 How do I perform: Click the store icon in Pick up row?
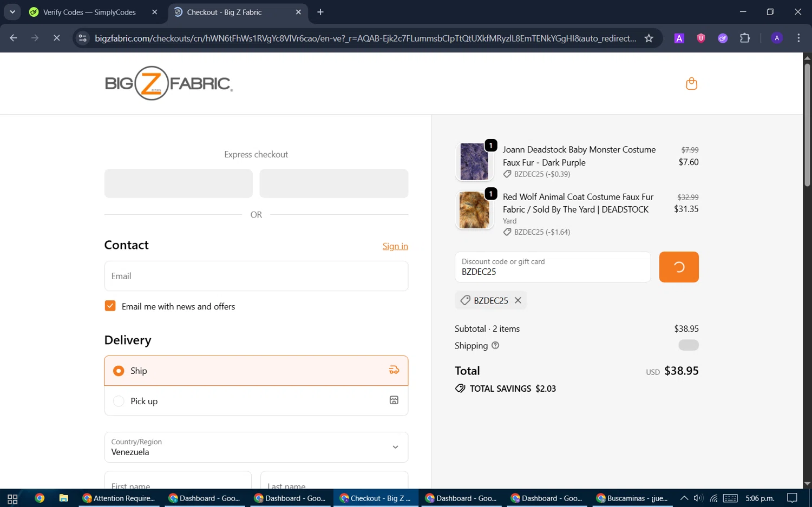click(x=394, y=400)
